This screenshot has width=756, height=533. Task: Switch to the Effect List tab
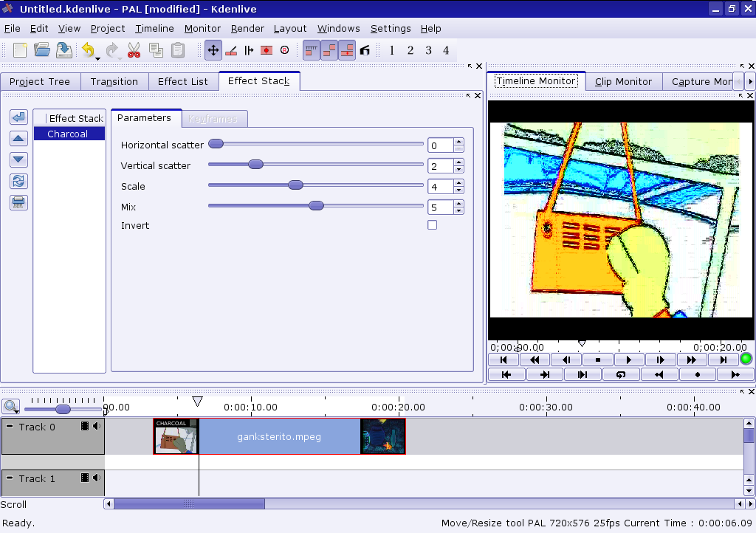coord(183,81)
